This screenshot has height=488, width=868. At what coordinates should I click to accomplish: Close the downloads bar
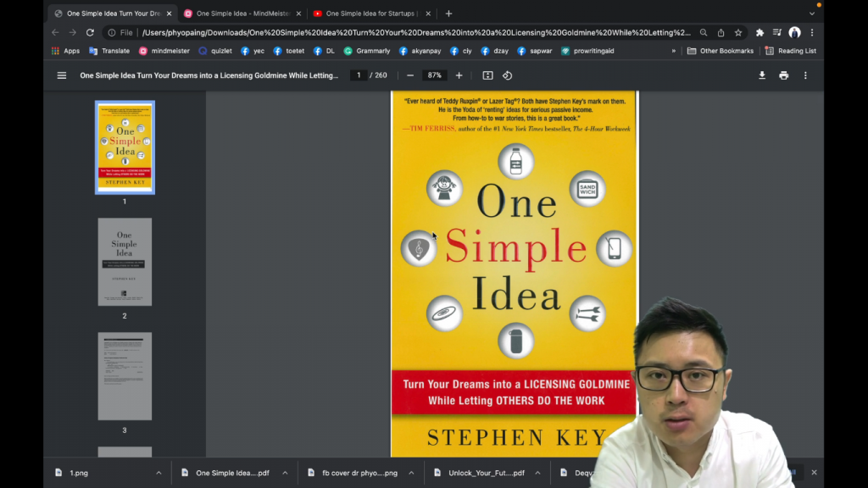(x=815, y=473)
